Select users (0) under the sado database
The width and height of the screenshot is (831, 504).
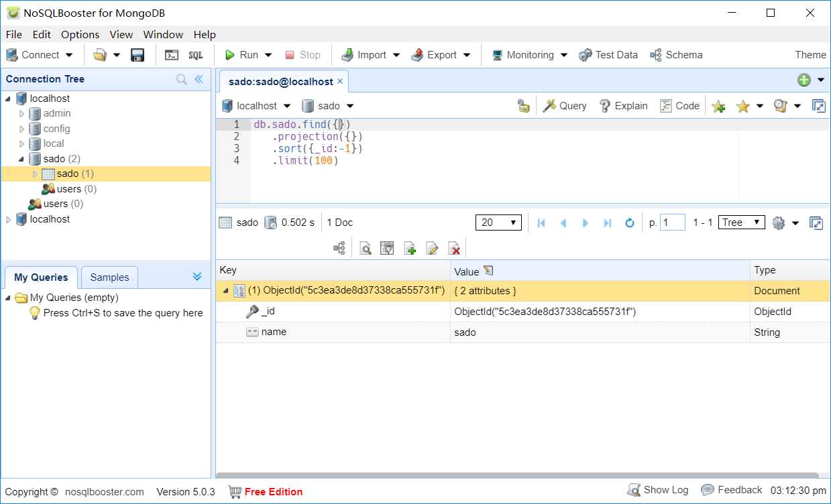(76, 189)
